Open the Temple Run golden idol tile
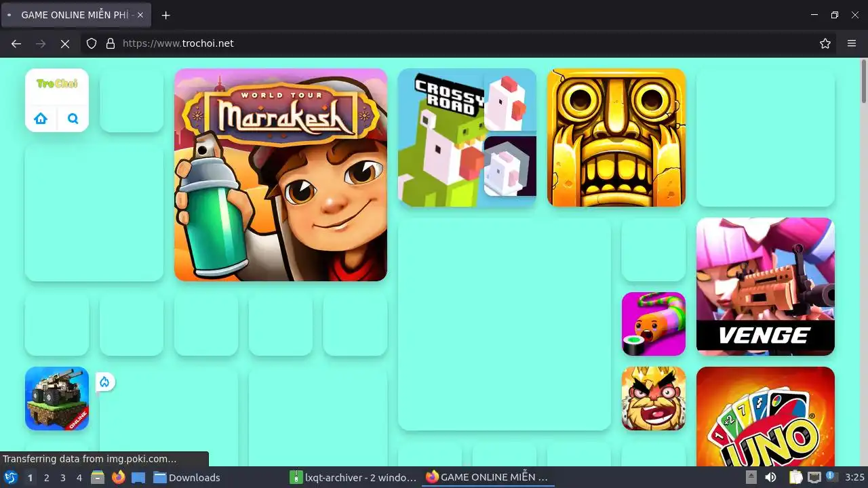Viewport: 868px width, 488px height. coord(616,138)
